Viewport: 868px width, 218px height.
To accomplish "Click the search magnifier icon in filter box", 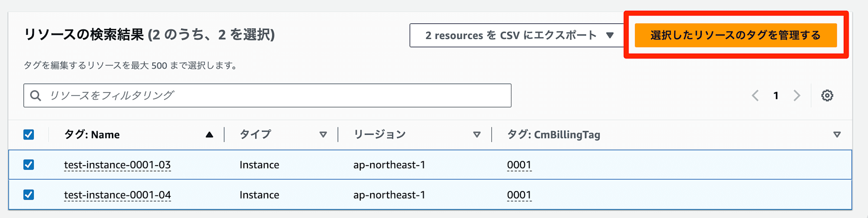I will click(x=36, y=95).
